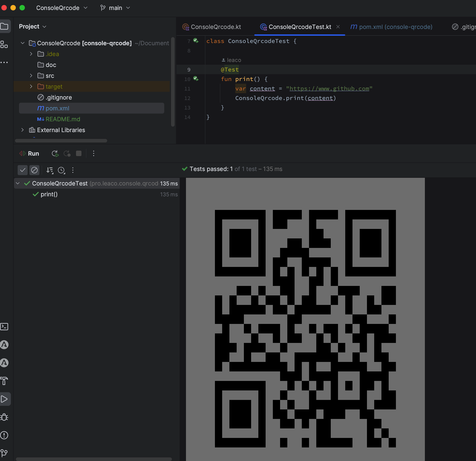Image resolution: width=476 pixels, height=461 pixels.
Task: Click line number 11 in gutter
Action: pyautogui.click(x=187, y=89)
